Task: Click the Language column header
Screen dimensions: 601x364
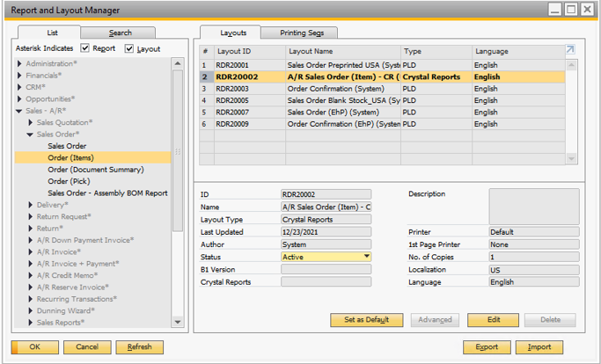Action: click(x=518, y=52)
